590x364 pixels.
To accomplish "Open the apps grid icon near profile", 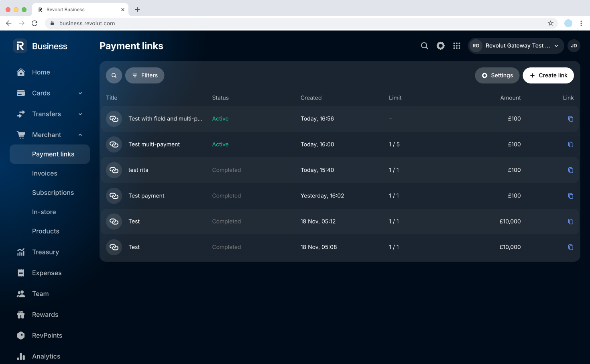I will [x=457, y=46].
